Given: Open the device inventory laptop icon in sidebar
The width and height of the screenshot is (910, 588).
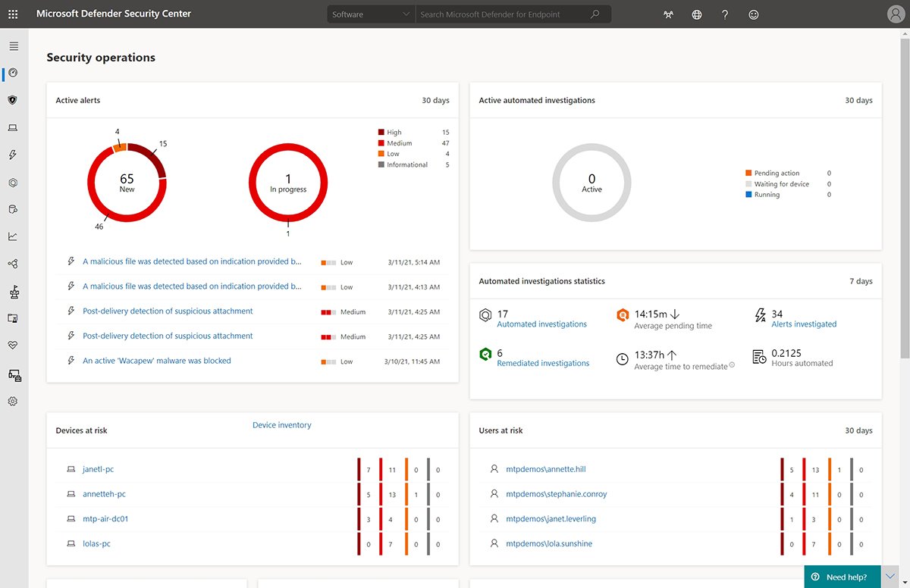Looking at the screenshot, I should point(13,127).
